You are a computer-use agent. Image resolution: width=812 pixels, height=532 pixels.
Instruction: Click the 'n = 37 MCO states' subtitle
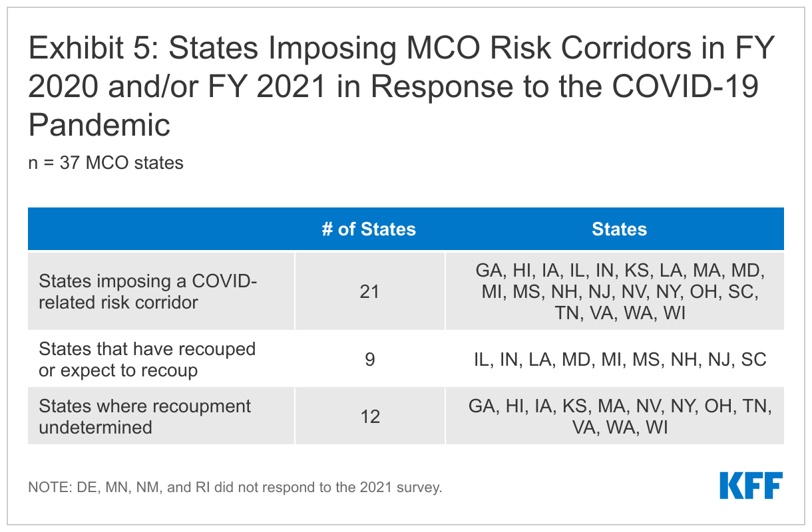pos(106,162)
